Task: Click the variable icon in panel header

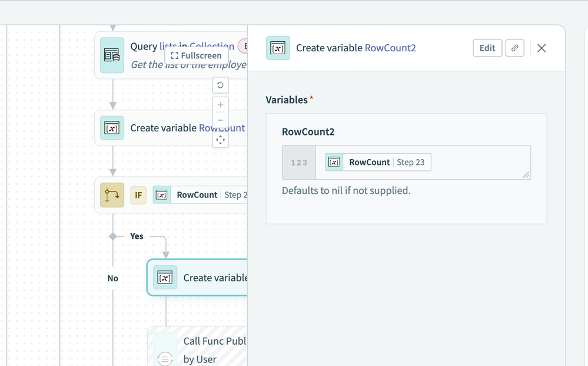Action: [x=278, y=48]
